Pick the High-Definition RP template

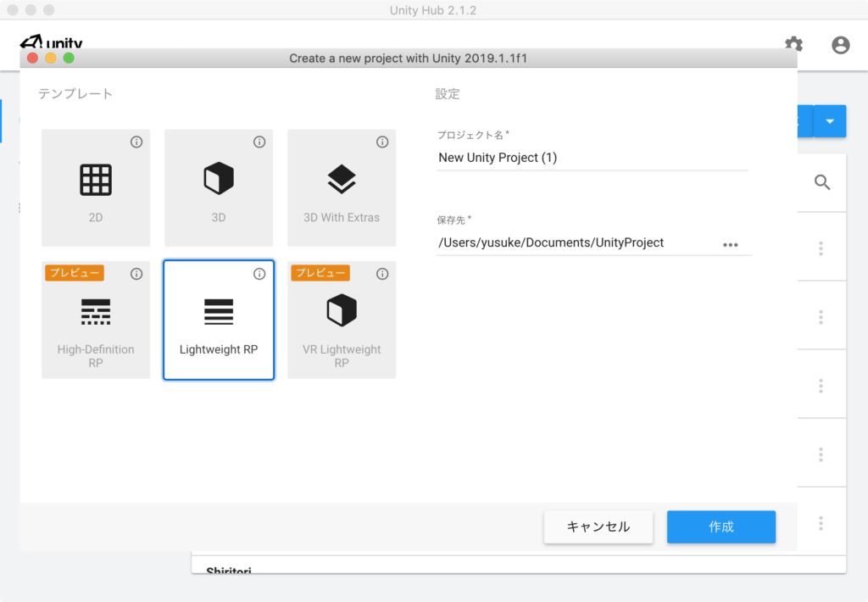[x=96, y=320]
